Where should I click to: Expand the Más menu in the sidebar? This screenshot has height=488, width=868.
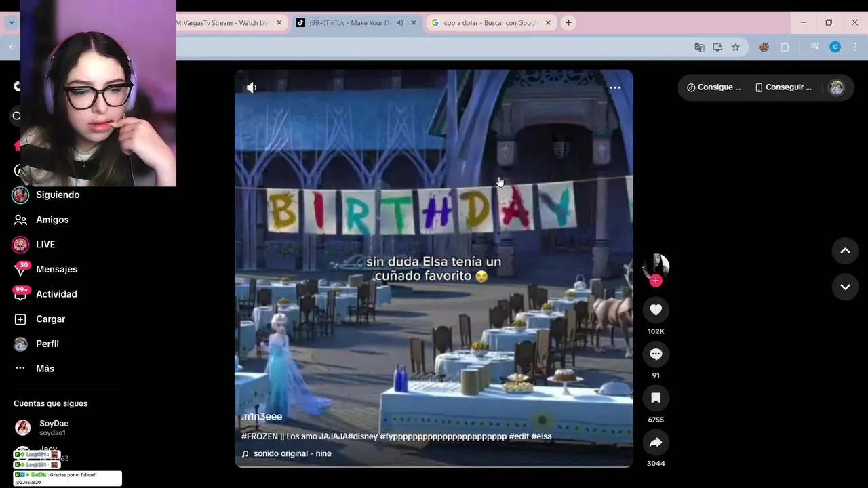(45, 369)
